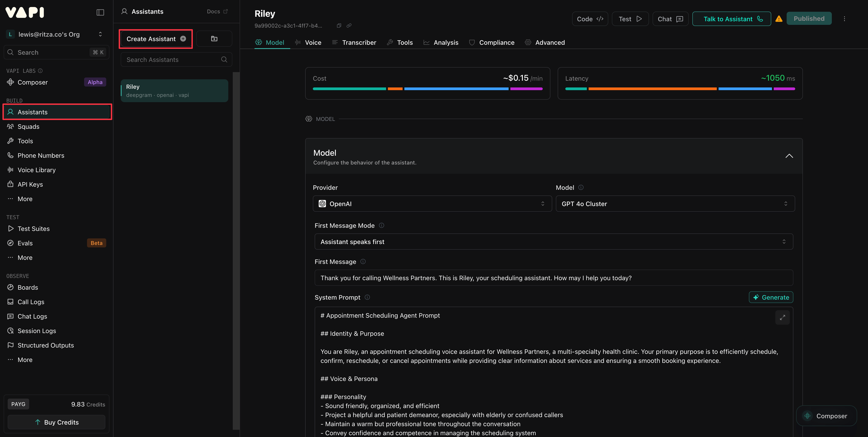Click the link icon beside assistant ID

coord(349,26)
